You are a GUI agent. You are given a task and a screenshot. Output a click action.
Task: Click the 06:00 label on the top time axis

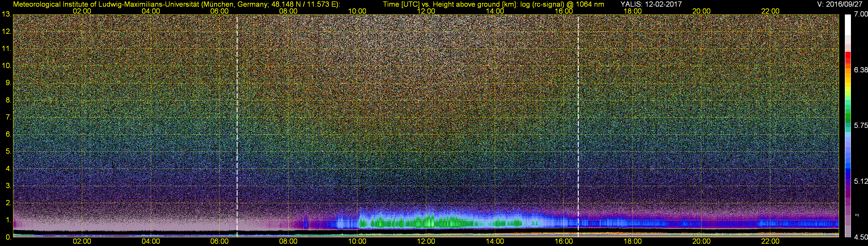tap(219, 11)
